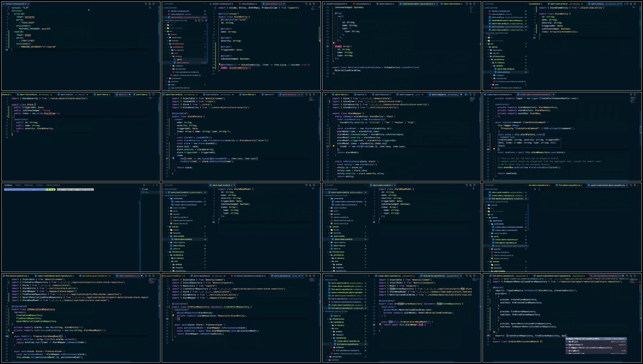Click lightbulb beside return await this.alarmModel.find
Image resolution: width=643 pixels, height=364 pixels.
[380, 325]
